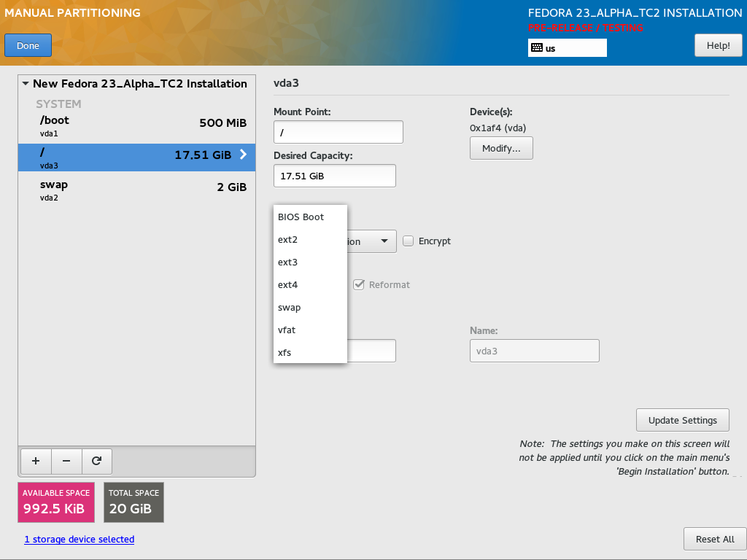Select the /boot vda1 partition row
The height and width of the screenshot is (560, 747).
136,125
